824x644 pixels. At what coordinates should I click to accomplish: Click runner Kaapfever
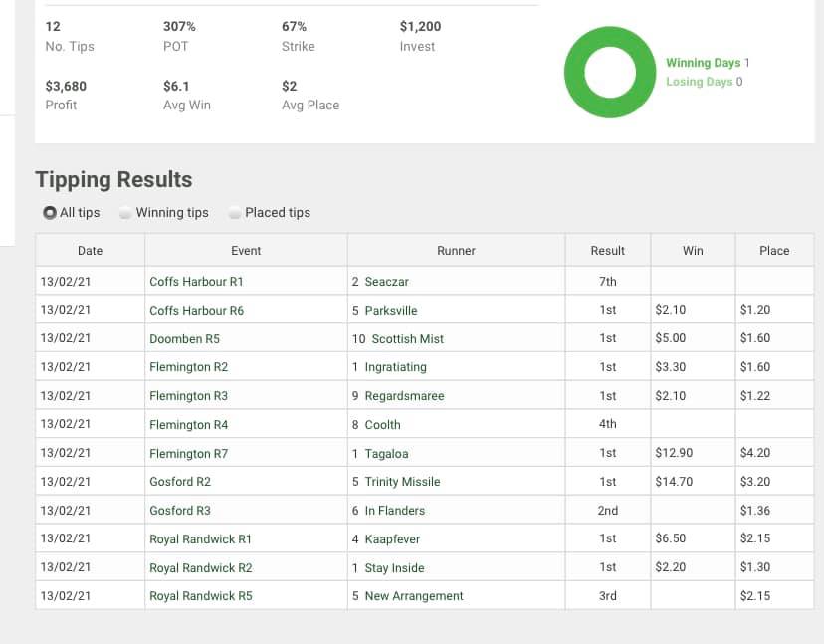(392, 538)
